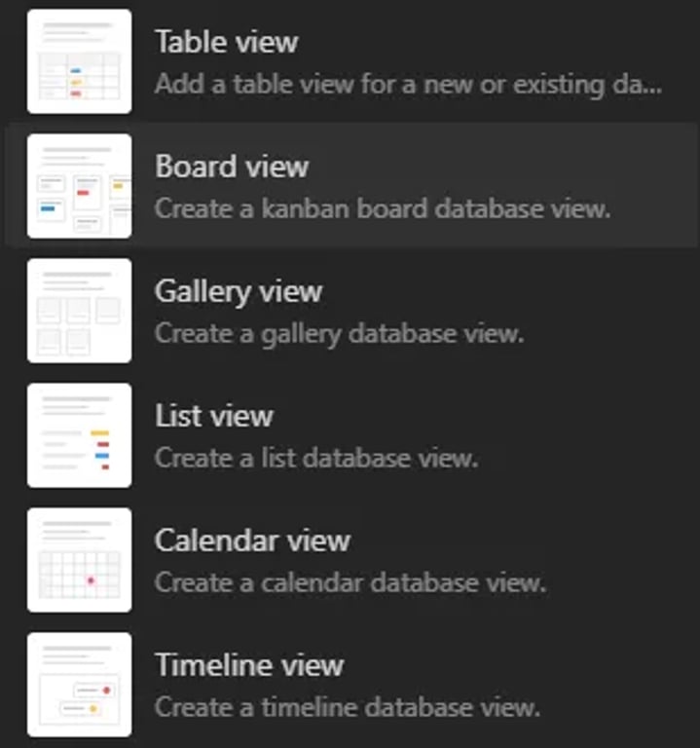700x748 pixels.
Task: Open the Calendar view grid icon
Action: pyautogui.click(x=80, y=560)
